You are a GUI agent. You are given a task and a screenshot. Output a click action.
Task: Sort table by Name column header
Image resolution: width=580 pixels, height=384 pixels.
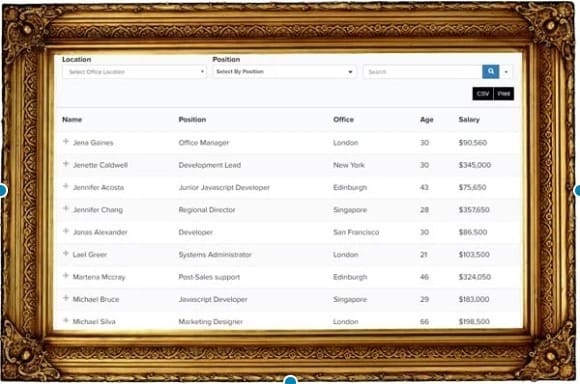point(72,119)
